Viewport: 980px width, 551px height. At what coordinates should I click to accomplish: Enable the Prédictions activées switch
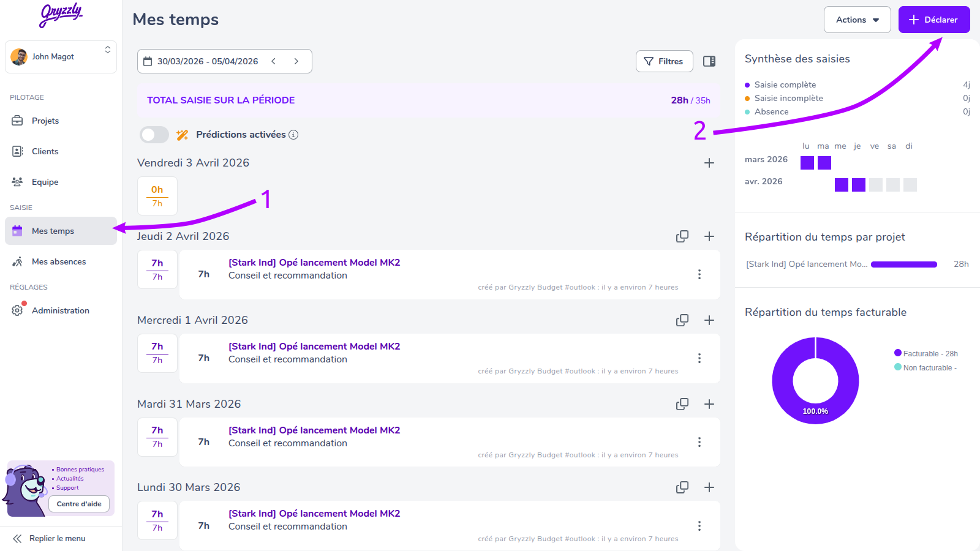click(154, 135)
